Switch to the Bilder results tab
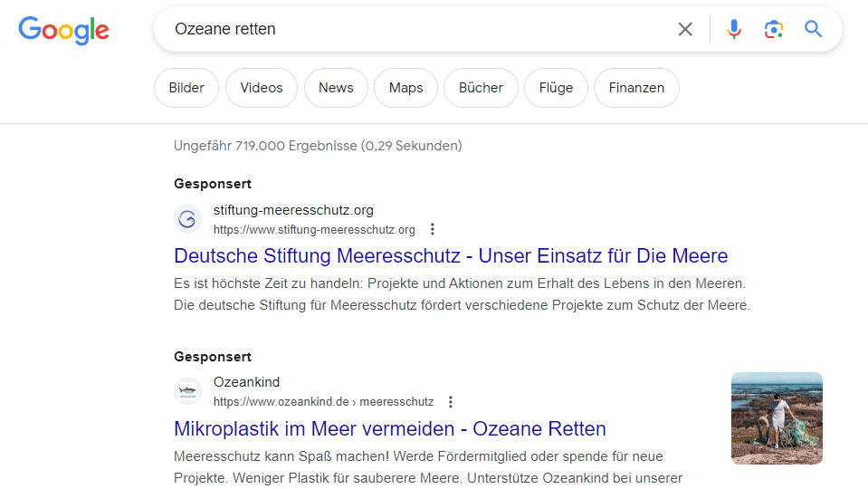The image size is (868, 489). [x=186, y=88]
